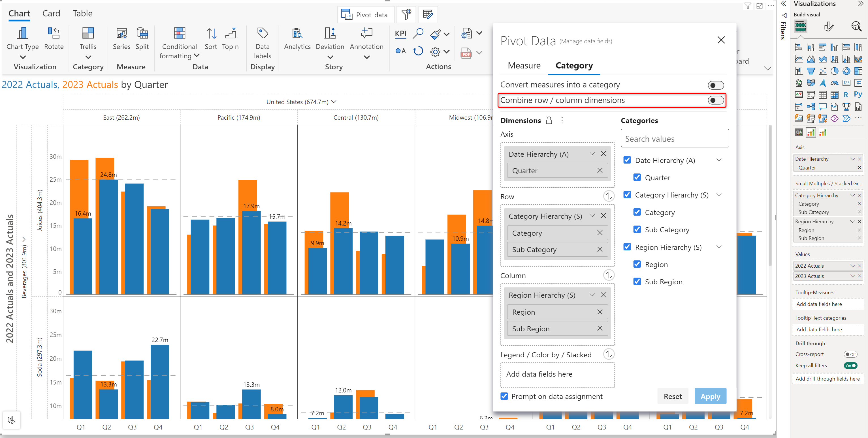Select the Python visual icon
868x438 pixels.
tap(858, 95)
